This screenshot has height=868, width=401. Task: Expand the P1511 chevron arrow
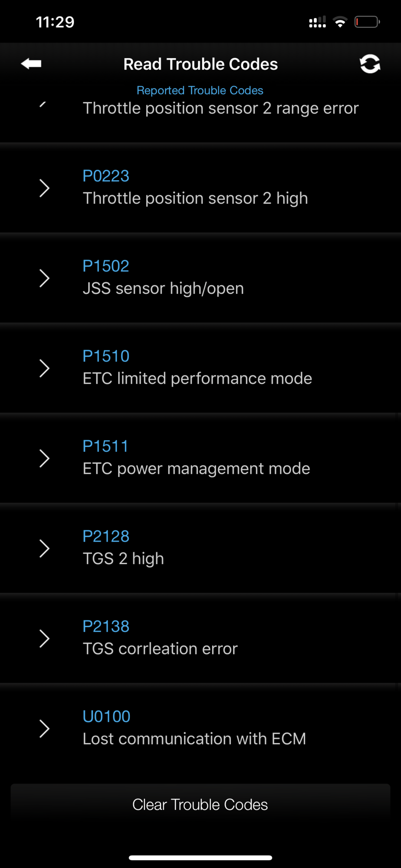click(44, 458)
